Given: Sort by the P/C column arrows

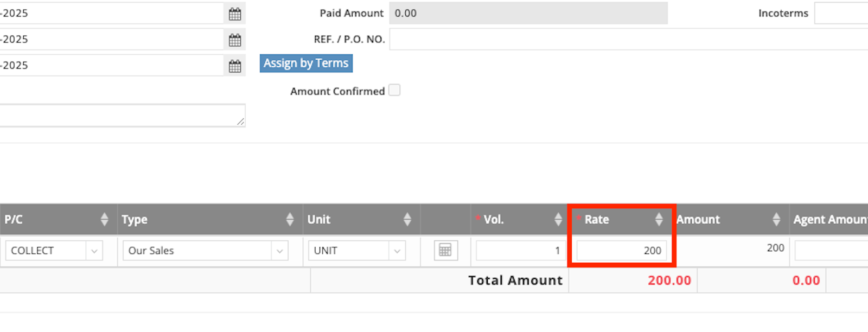Looking at the screenshot, I should (x=104, y=219).
